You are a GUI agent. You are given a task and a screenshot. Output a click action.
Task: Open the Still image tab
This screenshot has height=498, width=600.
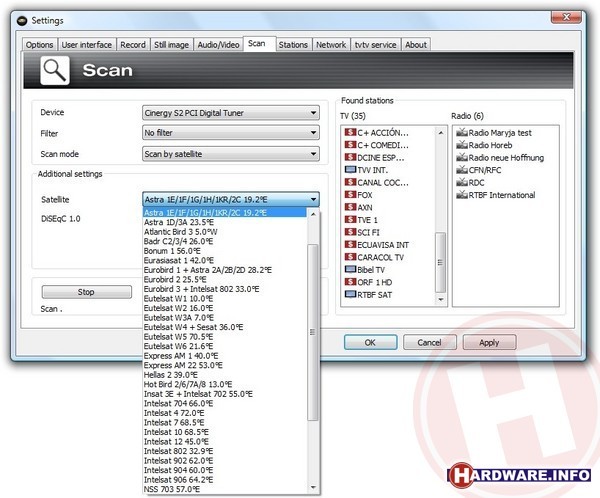171,45
